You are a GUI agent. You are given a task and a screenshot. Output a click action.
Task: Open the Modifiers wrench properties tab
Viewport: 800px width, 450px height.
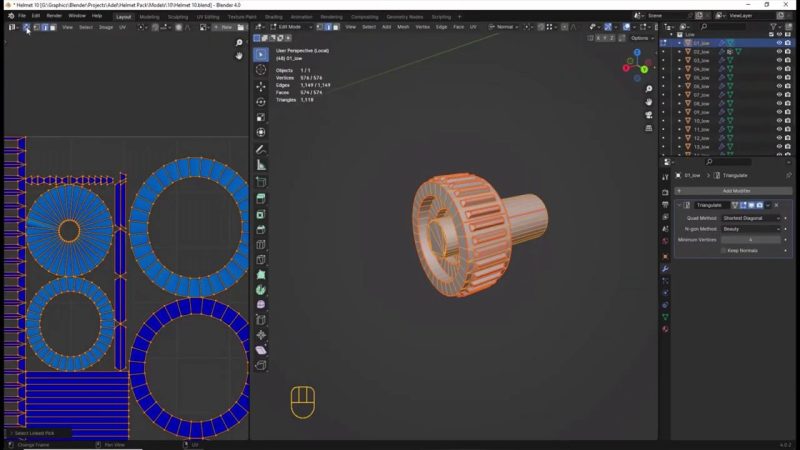pos(665,269)
